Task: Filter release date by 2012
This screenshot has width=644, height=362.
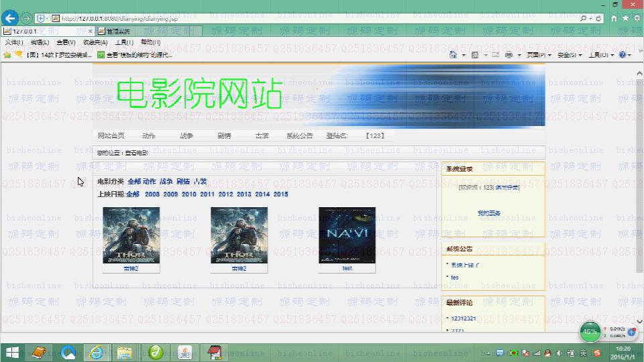Action: click(225, 194)
